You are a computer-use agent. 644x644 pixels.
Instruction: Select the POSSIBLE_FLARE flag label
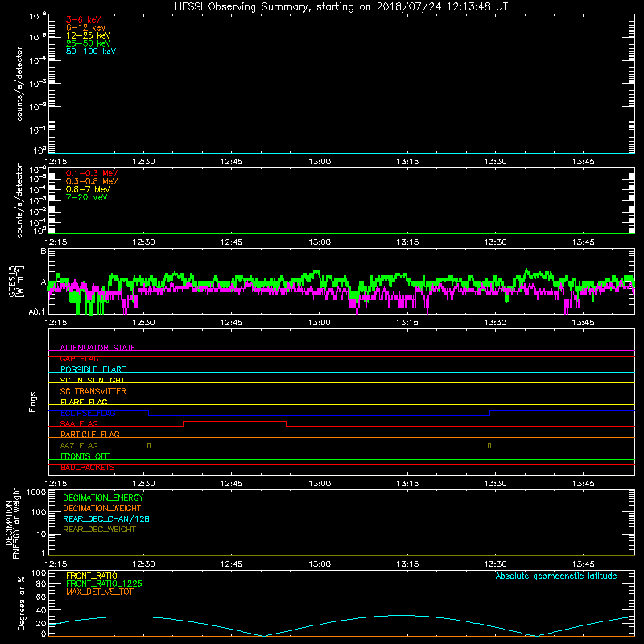pos(93,369)
